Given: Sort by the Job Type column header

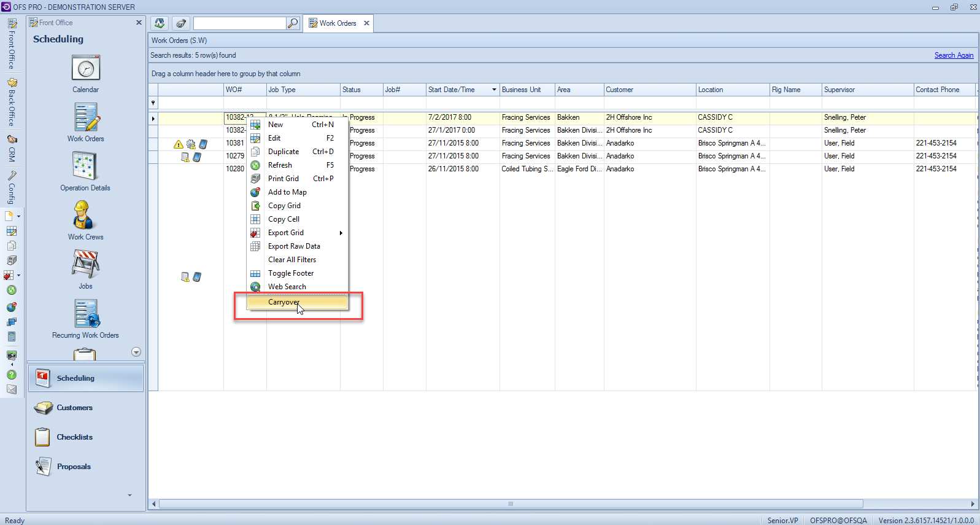Looking at the screenshot, I should click(x=303, y=90).
